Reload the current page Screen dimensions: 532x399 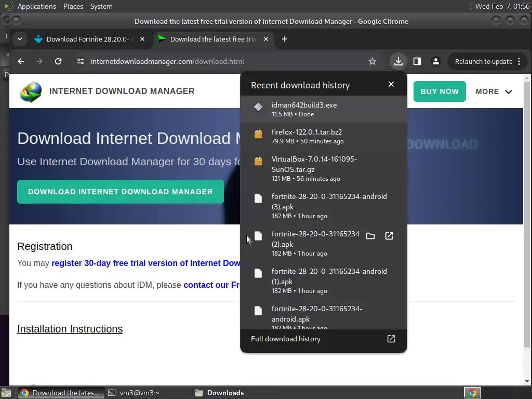pyautogui.click(x=58, y=61)
